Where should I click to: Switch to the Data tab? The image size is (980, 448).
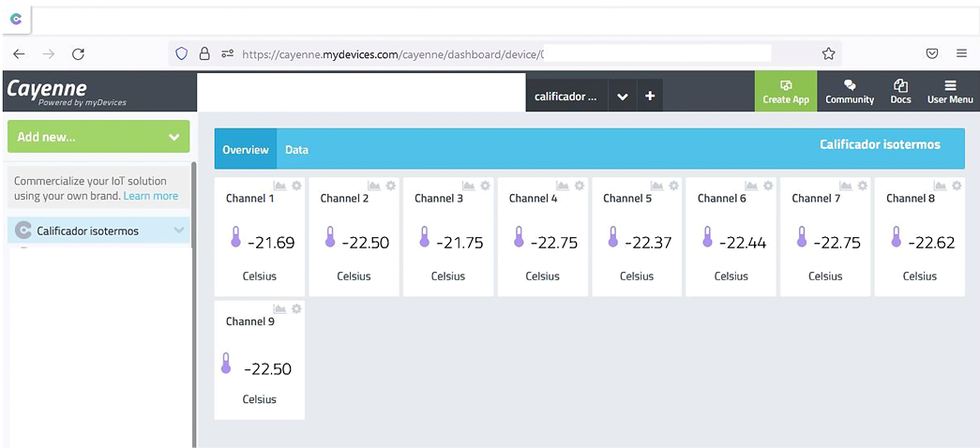tap(296, 150)
